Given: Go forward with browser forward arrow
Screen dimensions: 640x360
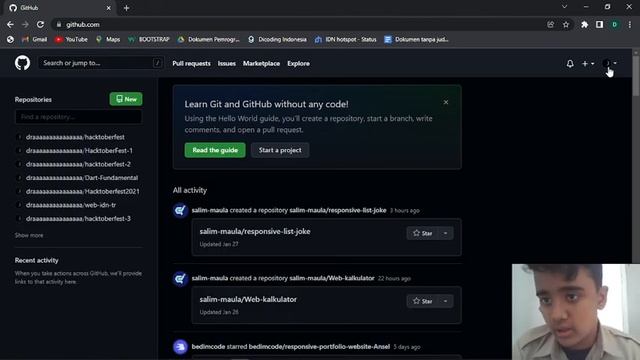Looking at the screenshot, I should pyautogui.click(x=25, y=24).
